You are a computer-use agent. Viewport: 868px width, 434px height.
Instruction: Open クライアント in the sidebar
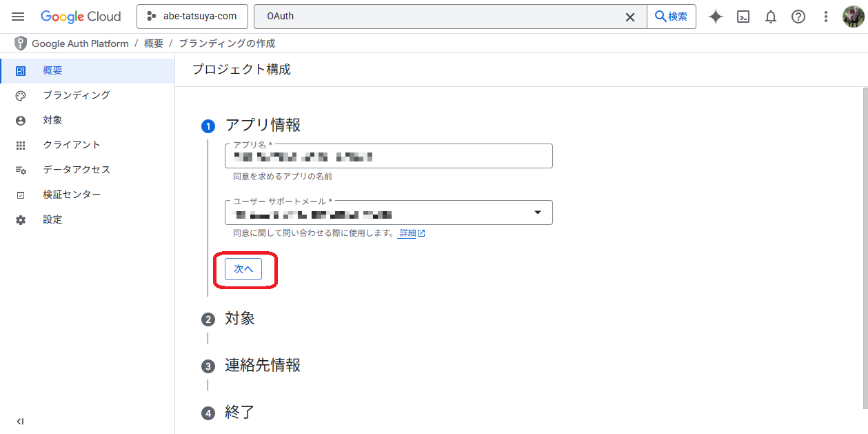tap(71, 145)
